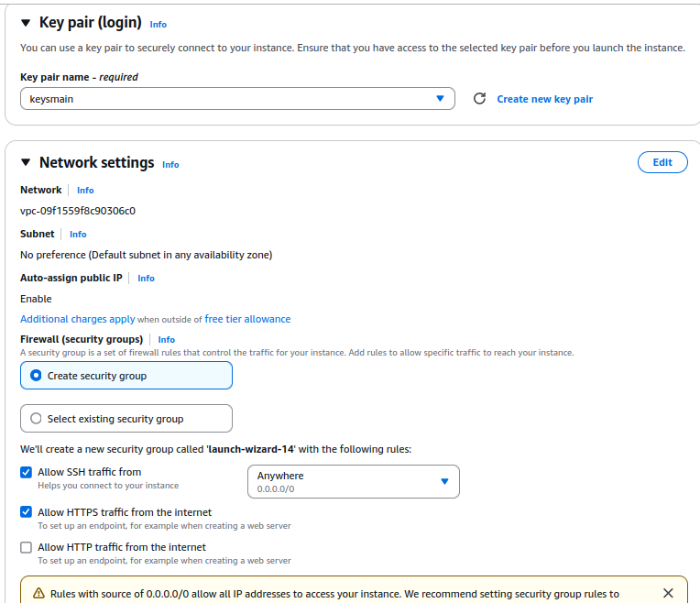Select the Create security group option

pos(37,376)
